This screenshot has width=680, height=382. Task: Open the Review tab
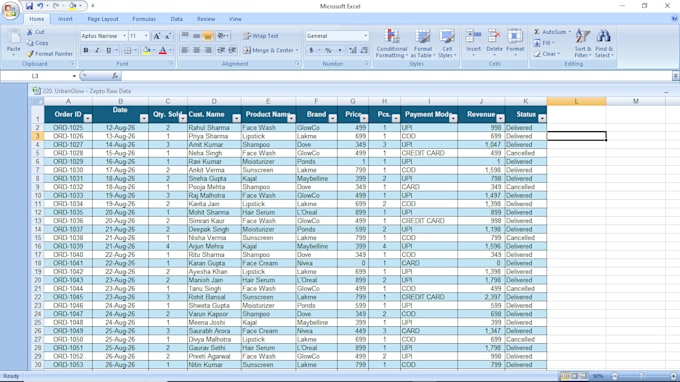pos(206,19)
